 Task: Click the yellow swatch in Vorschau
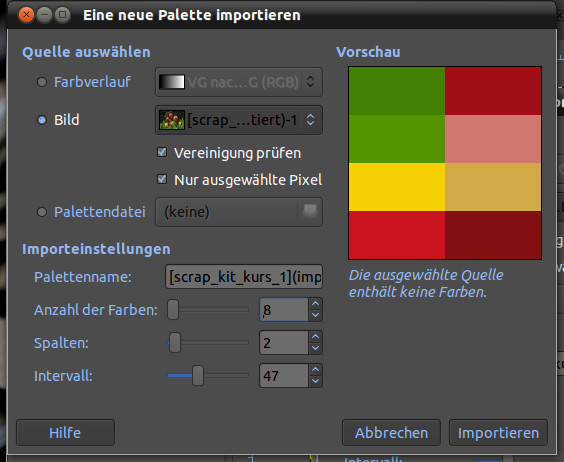(x=397, y=187)
